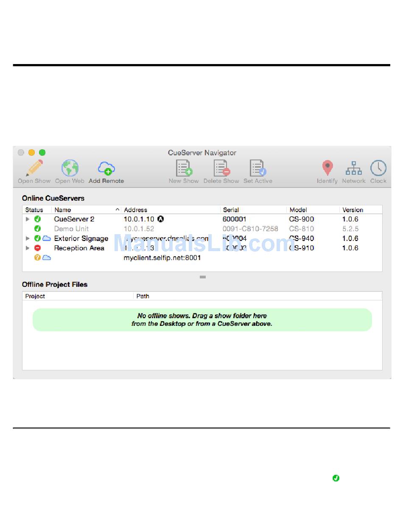Screen dimensions: 403x532
Task: Expand the Reception Area row
Action: (x=28, y=248)
